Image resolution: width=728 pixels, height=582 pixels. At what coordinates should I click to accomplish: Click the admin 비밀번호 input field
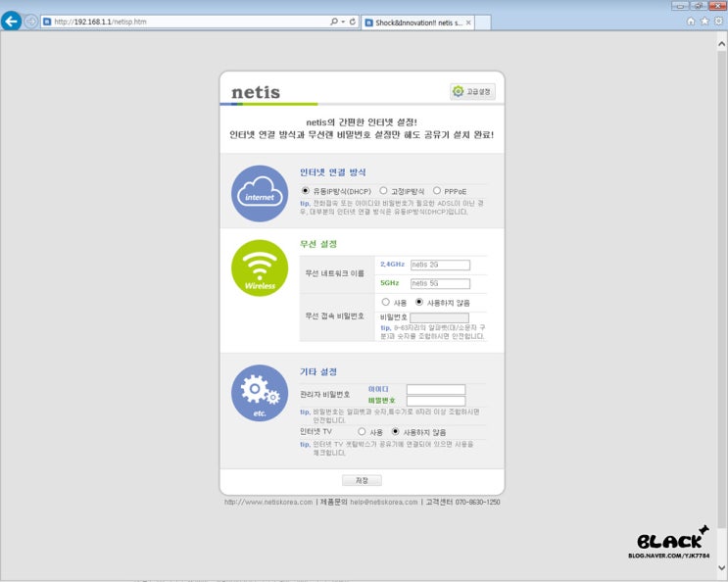[436, 401]
